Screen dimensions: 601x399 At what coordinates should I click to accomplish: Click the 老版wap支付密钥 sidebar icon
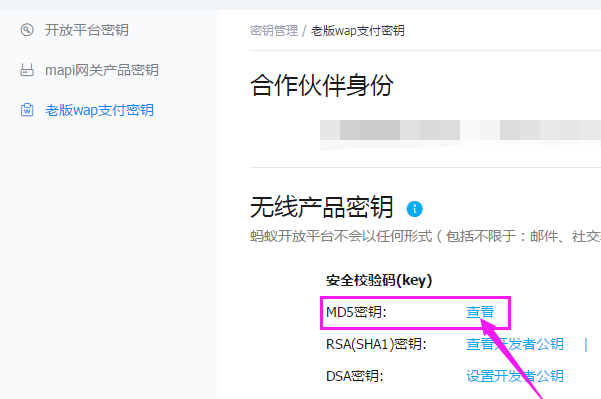point(27,110)
